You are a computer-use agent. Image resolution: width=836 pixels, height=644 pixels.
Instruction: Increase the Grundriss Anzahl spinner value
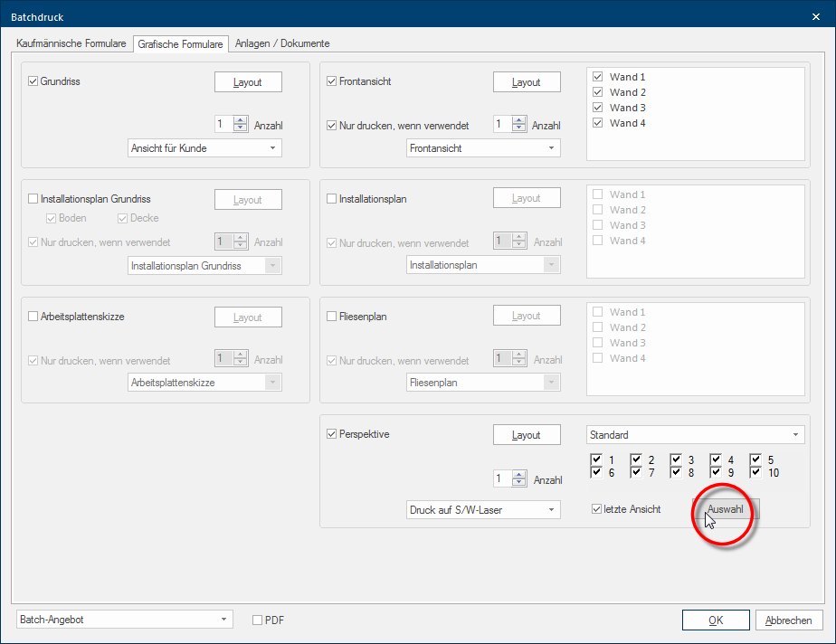[x=241, y=120]
